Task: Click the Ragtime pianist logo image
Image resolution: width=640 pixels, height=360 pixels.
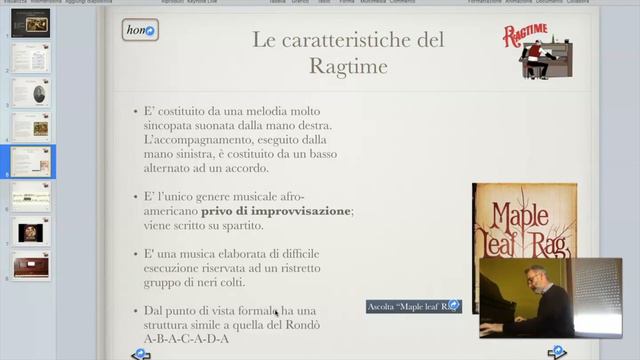Action: (x=538, y=51)
